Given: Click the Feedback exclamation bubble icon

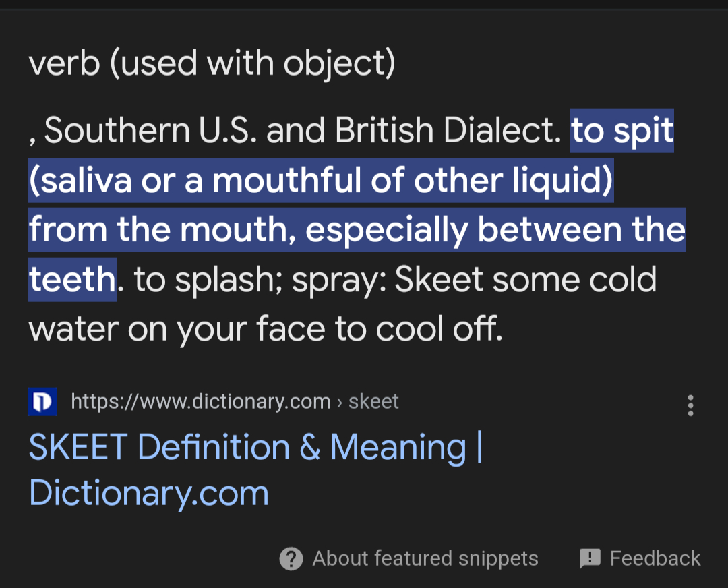Looking at the screenshot, I should click(x=590, y=558).
